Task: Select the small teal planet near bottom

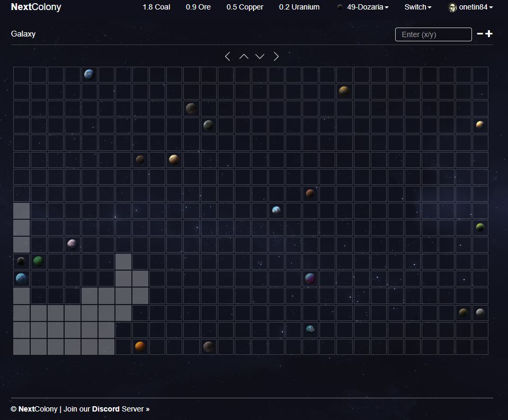Action: coord(310,329)
